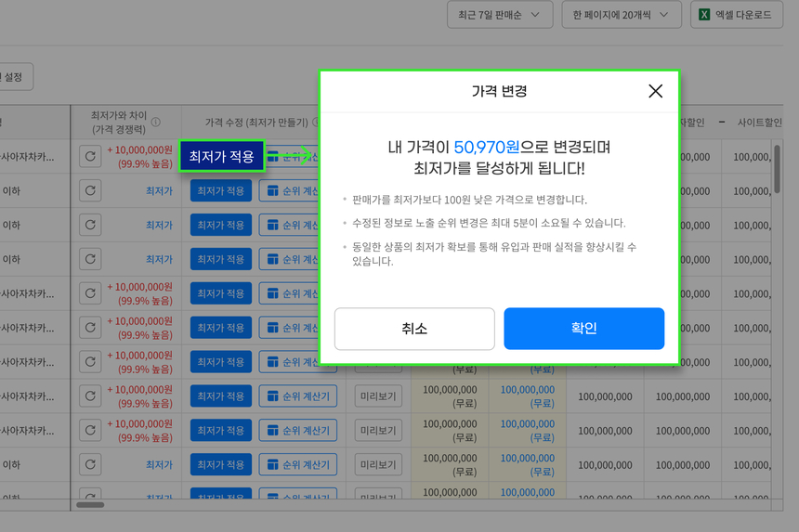
Task: Download the list with 엑셀 다운로드
Action: click(737, 15)
